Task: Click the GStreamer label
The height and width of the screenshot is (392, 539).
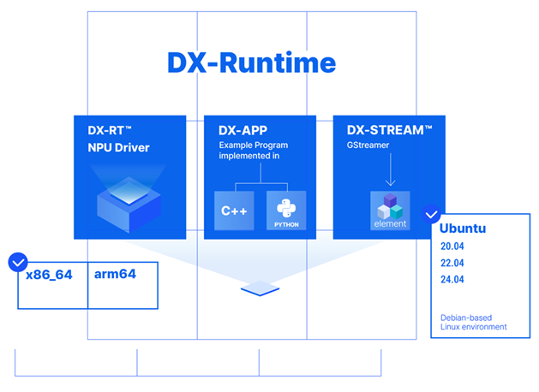Action: point(368,146)
